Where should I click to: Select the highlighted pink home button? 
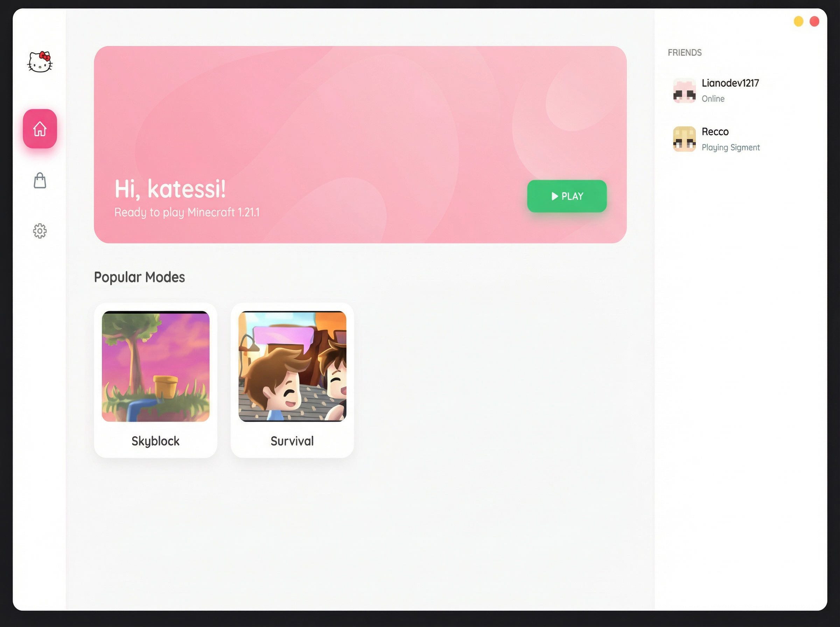(x=40, y=129)
